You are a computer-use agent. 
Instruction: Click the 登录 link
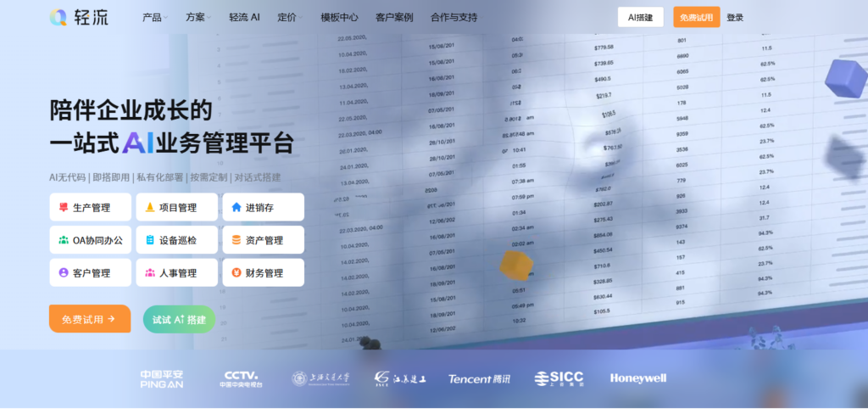(735, 17)
